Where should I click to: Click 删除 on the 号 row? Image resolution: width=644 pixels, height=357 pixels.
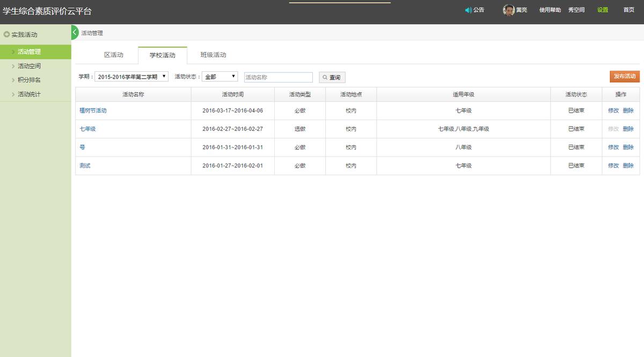(x=628, y=147)
